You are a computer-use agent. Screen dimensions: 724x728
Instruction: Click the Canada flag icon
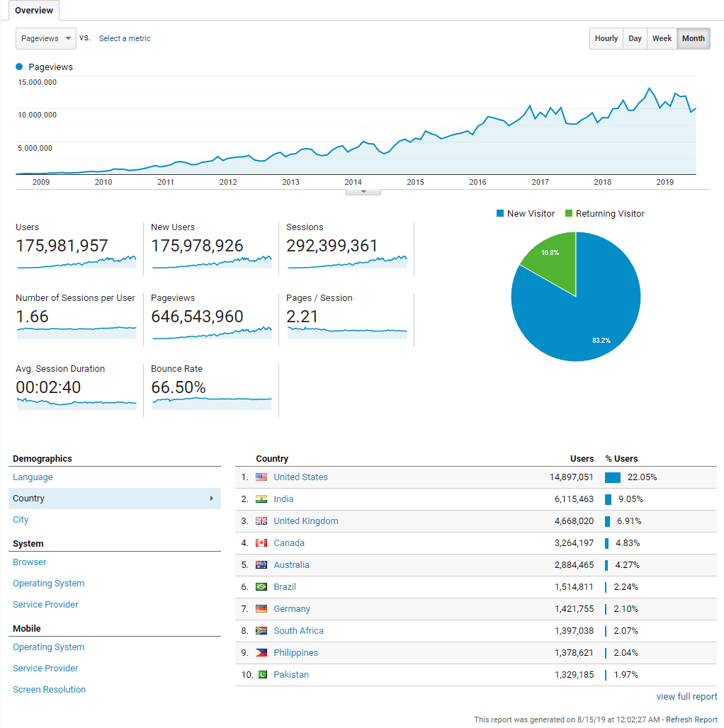coord(261,542)
